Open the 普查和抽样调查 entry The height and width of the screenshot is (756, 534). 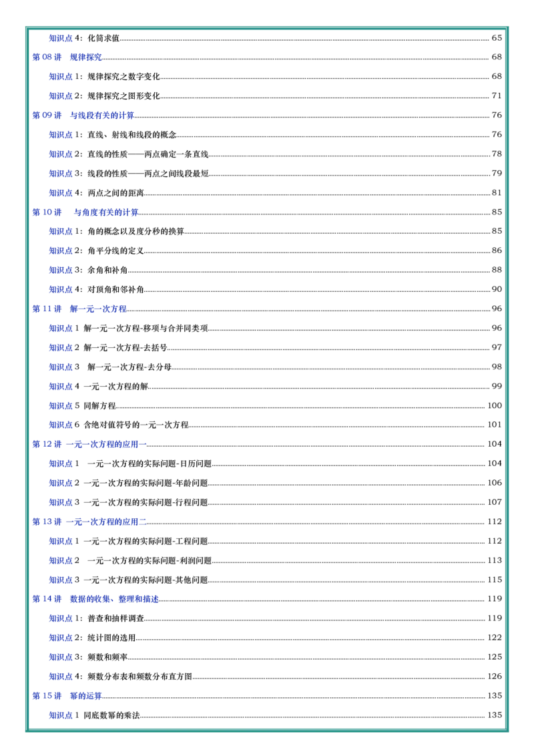(275, 618)
